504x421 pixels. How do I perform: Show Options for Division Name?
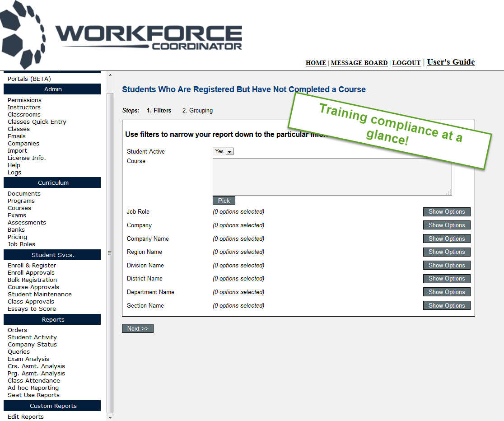tap(447, 265)
